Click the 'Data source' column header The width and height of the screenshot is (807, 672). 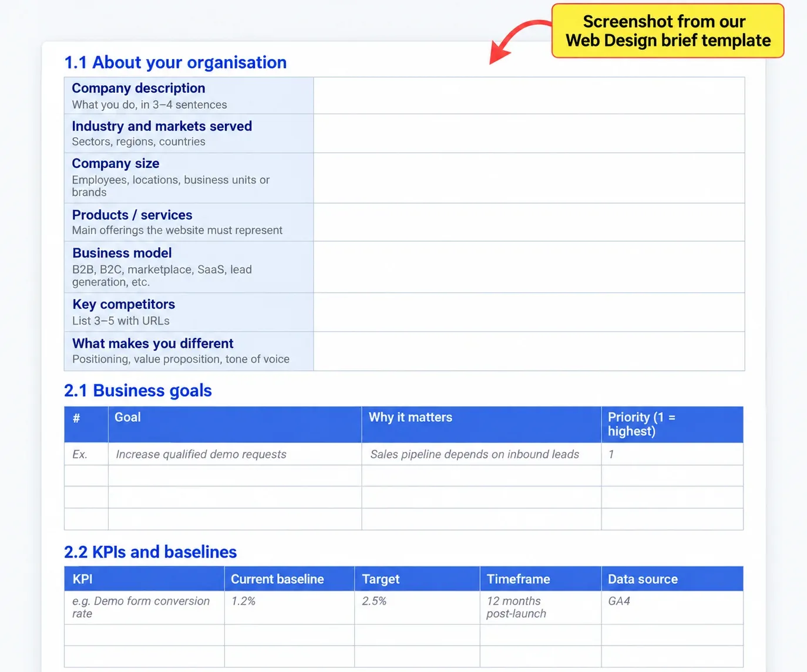click(x=672, y=579)
